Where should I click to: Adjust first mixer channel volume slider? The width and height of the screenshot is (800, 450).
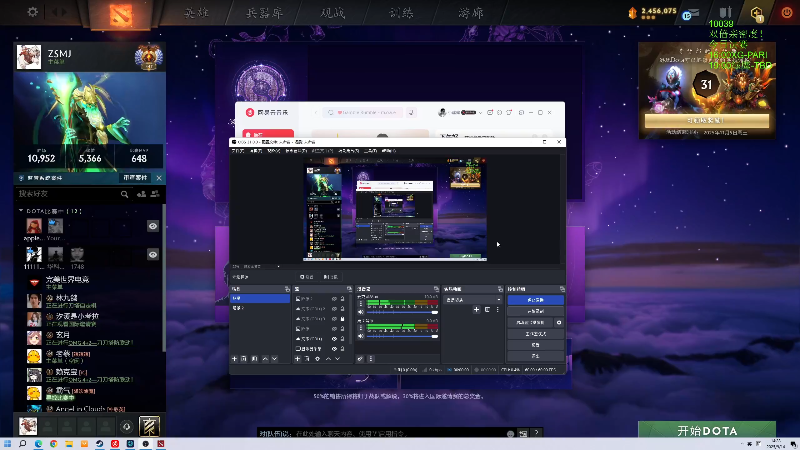[x=402, y=312]
